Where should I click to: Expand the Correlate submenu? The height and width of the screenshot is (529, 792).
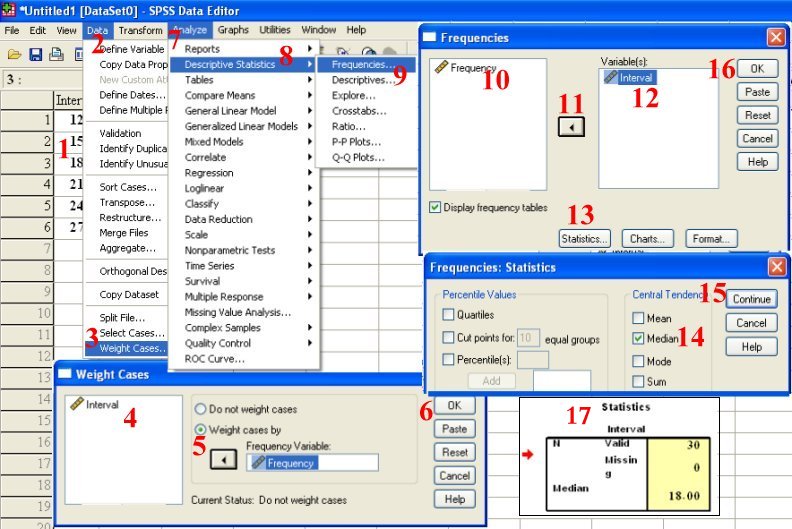(x=310, y=157)
